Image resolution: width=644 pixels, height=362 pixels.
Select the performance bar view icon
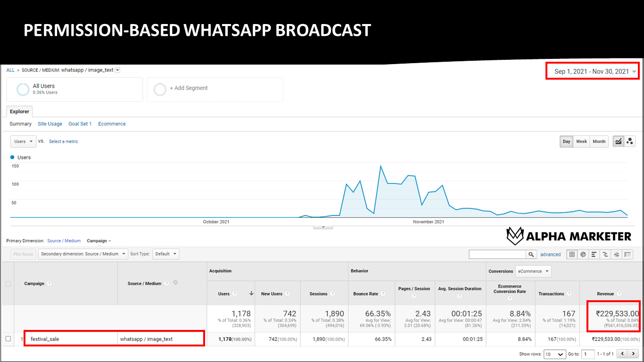[x=594, y=254]
